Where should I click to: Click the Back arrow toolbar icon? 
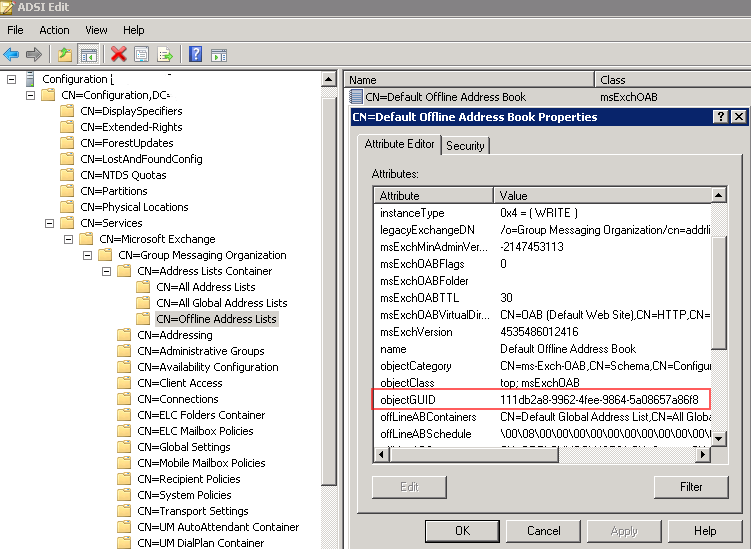11,54
